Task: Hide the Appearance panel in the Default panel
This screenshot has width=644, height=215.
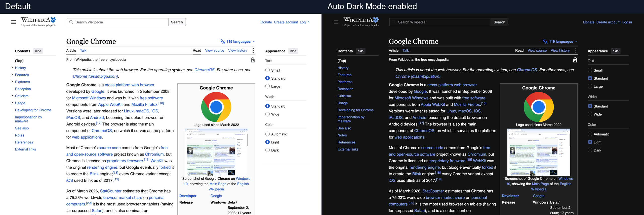Action: (x=293, y=51)
